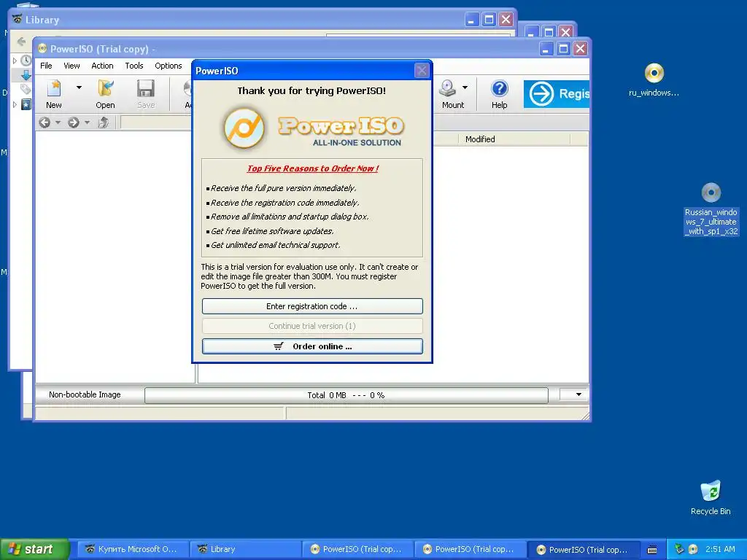Expand the Bookmarks tree node in Library
The width and height of the screenshot is (747, 560).
coord(15,104)
